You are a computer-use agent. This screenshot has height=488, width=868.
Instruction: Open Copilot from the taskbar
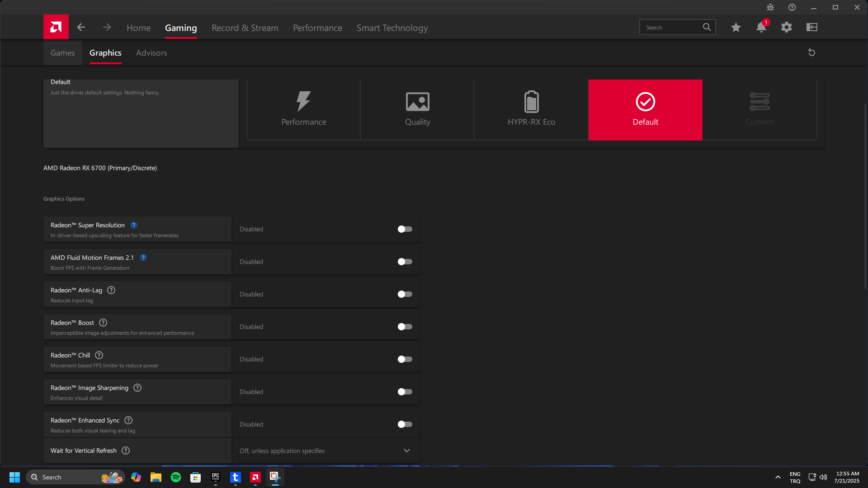[x=136, y=477]
